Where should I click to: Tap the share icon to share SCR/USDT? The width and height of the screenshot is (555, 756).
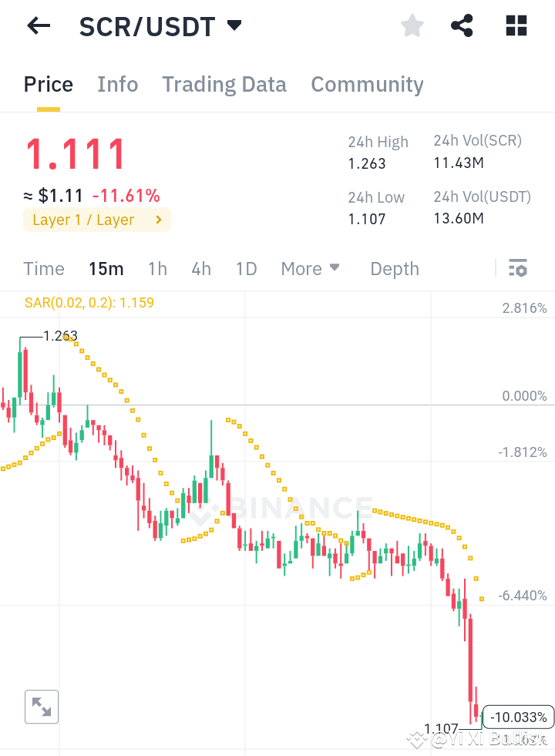462,25
